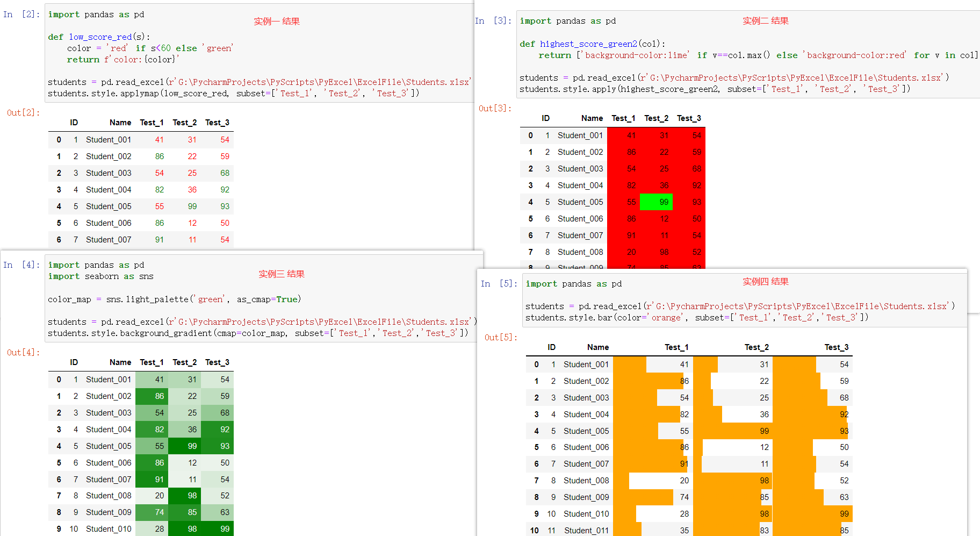Select the In [2] prompt label

pos(21,14)
